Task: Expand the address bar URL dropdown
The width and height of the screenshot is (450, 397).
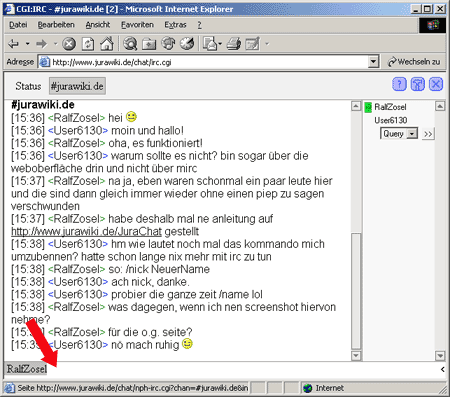Action: click(374, 62)
